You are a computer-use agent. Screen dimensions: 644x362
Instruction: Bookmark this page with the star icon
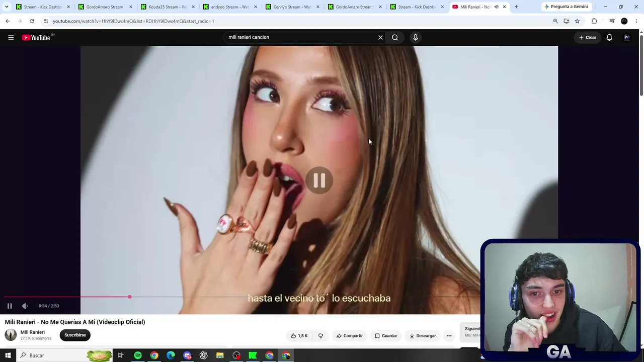click(577, 21)
